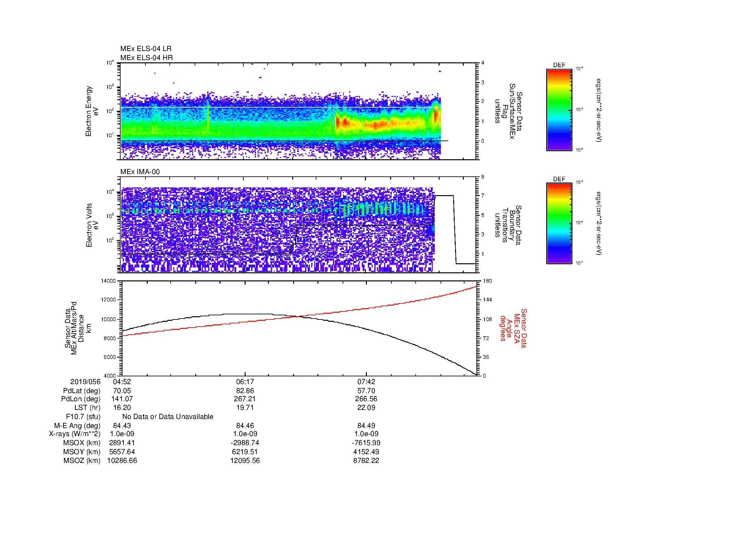Screen dimensions: 756x534
Task: Click the '07:42' time tick label
Action: tap(366, 382)
